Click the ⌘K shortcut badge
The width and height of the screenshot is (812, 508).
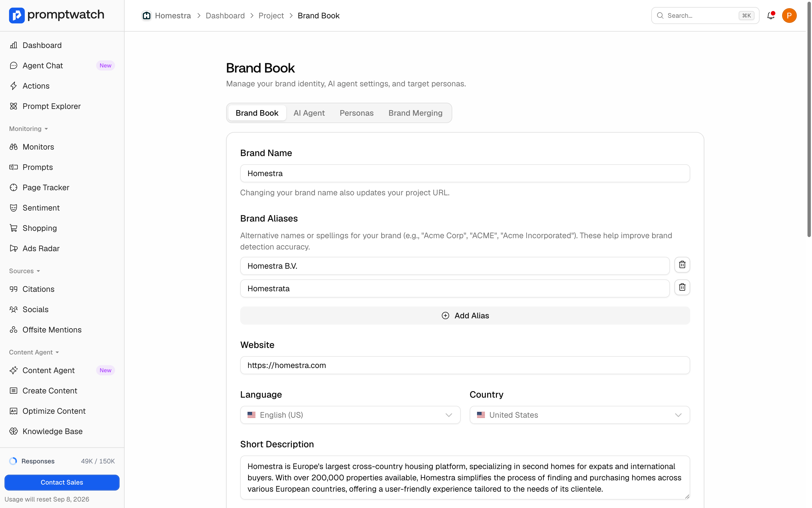click(746, 16)
